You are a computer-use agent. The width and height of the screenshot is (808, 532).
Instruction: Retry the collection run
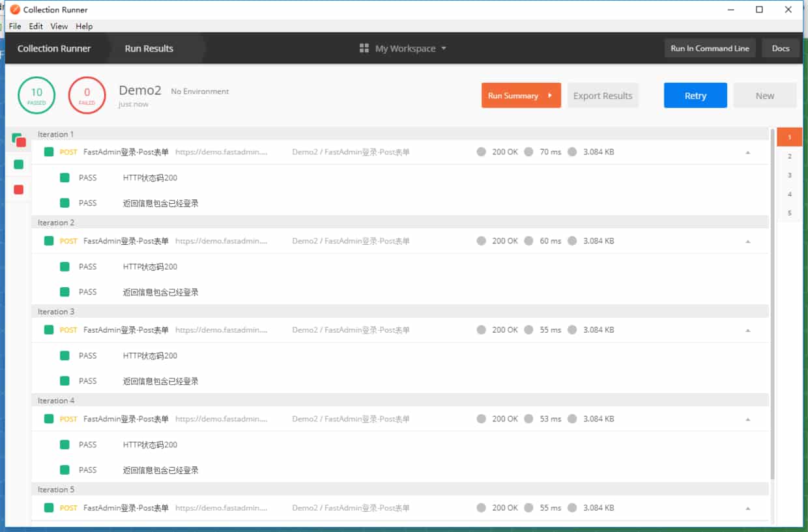tap(695, 95)
